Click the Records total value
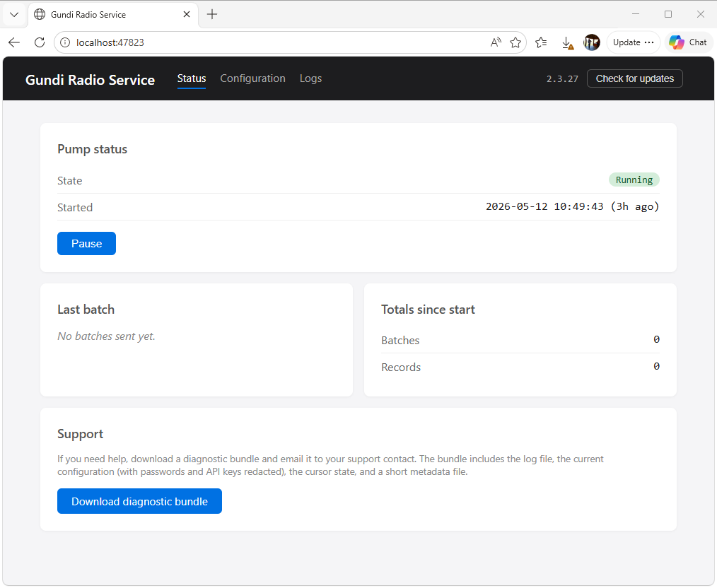Image resolution: width=717 pixels, height=588 pixels. tap(656, 366)
